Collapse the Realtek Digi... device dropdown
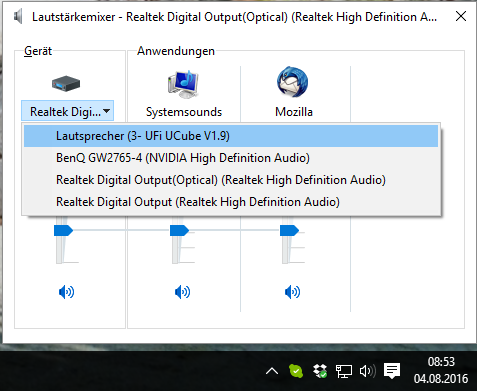This screenshot has height=391, width=477. (67, 111)
